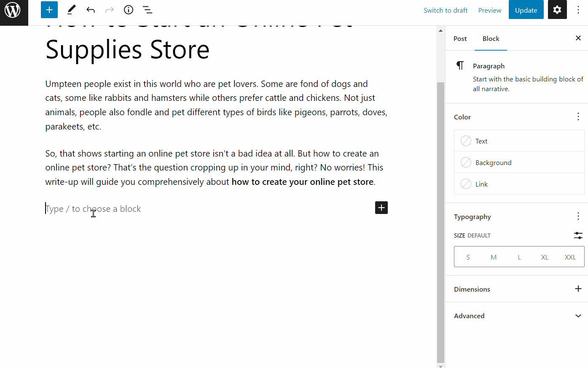588x368 pixels.
Task: Expand the Advanced panel
Action: click(x=578, y=316)
